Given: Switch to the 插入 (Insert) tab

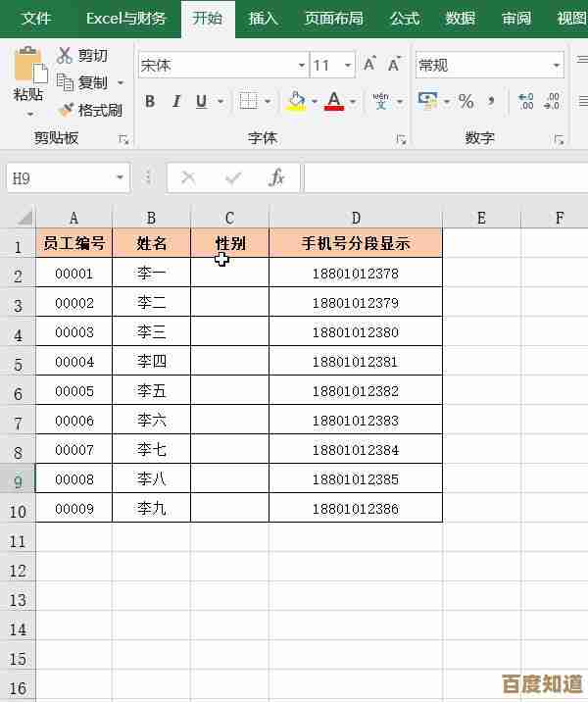Looking at the screenshot, I should tap(263, 19).
